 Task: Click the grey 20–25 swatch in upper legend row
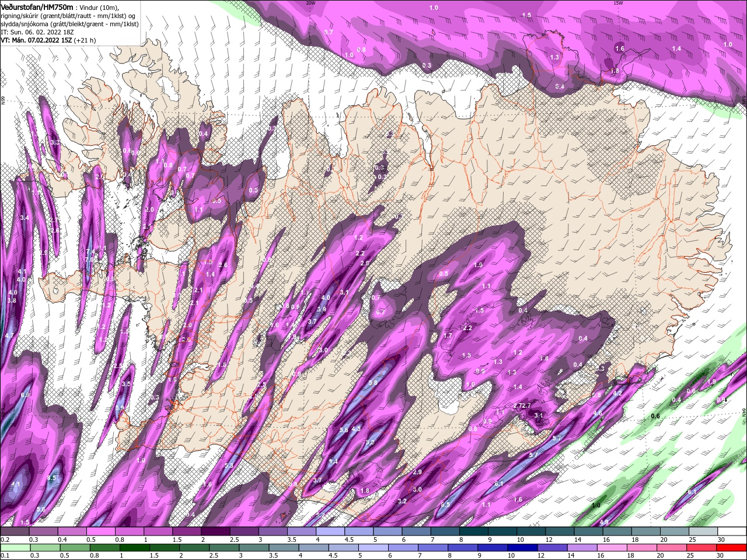pos(675,532)
